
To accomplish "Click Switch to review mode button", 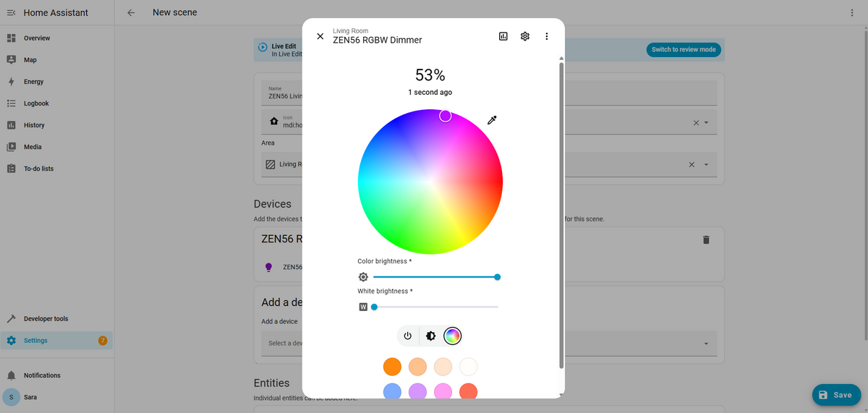I will [684, 50].
